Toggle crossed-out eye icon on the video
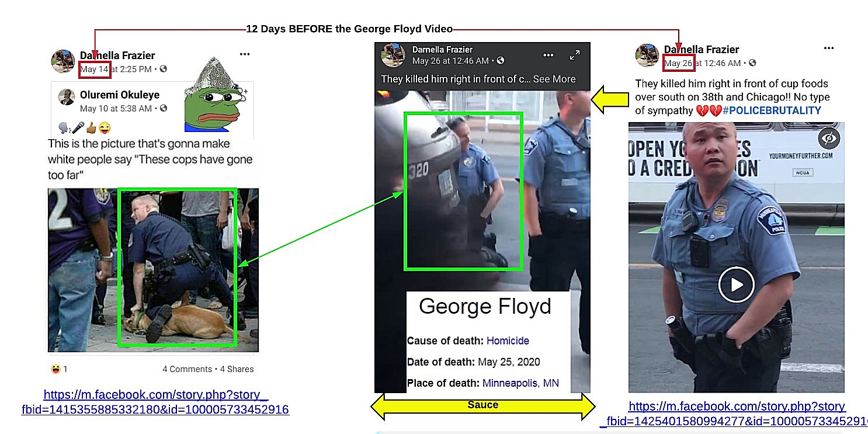 (829, 138)
